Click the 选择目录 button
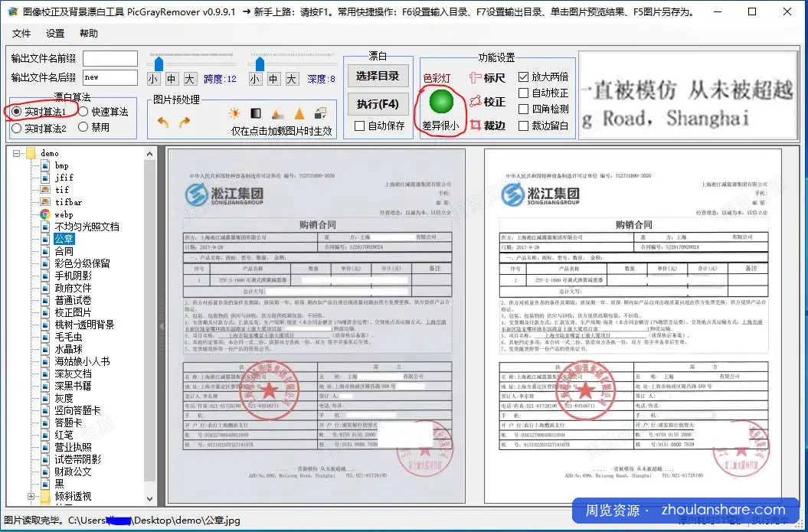 tap(378, 76)
